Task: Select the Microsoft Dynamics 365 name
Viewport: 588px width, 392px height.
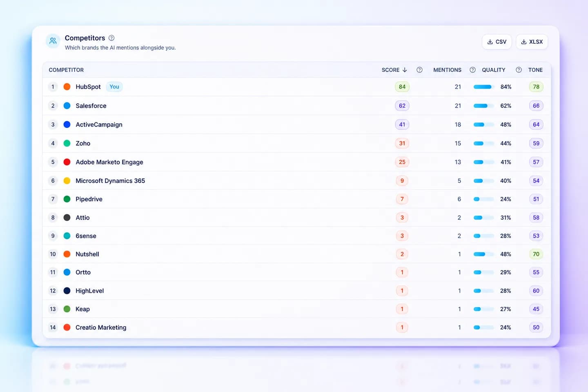Action: click(110, 180)
